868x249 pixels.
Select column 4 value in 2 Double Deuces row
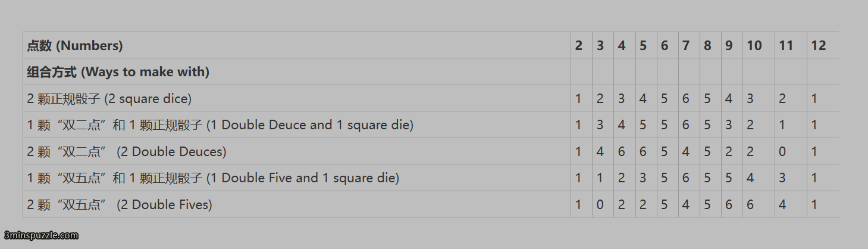tap(622, 152)
